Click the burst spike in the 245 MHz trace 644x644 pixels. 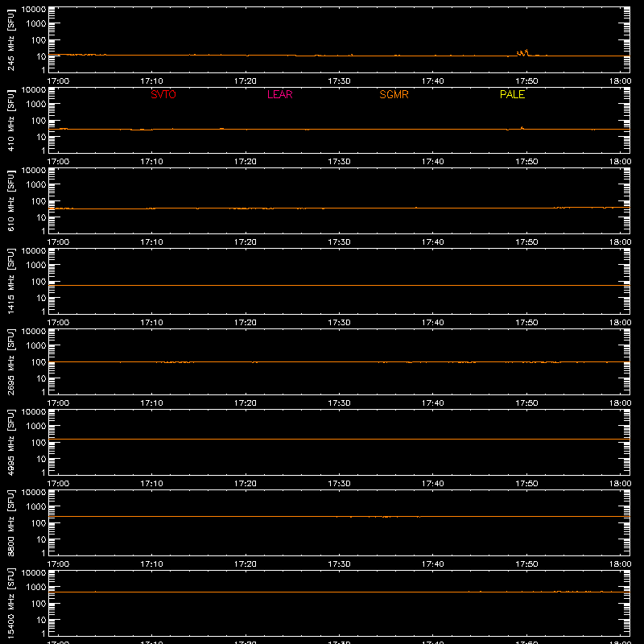tap(522, 52)
